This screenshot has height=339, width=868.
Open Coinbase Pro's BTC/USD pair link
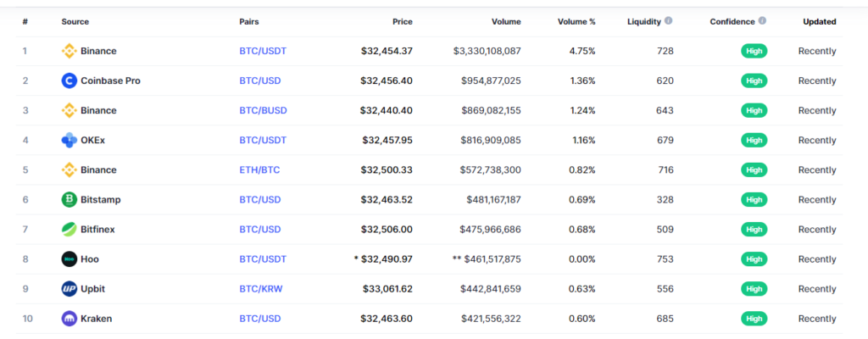[260, 81]
